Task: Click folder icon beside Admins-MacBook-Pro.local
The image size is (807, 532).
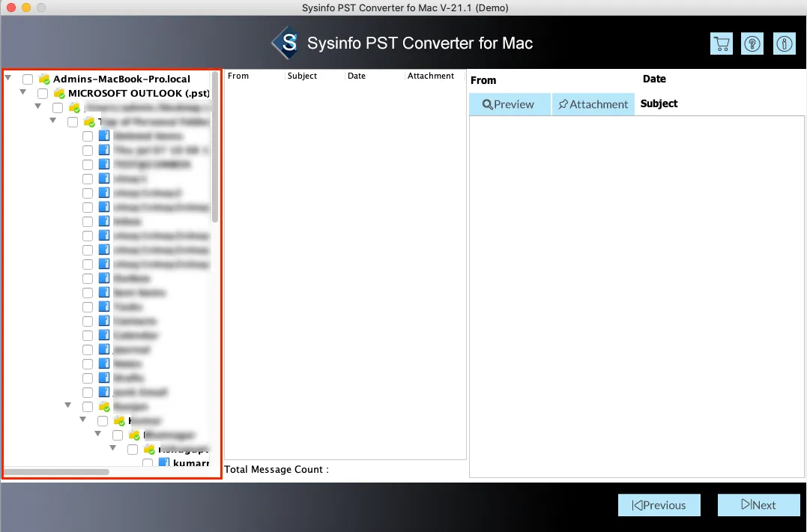Action: pos(44,79)
